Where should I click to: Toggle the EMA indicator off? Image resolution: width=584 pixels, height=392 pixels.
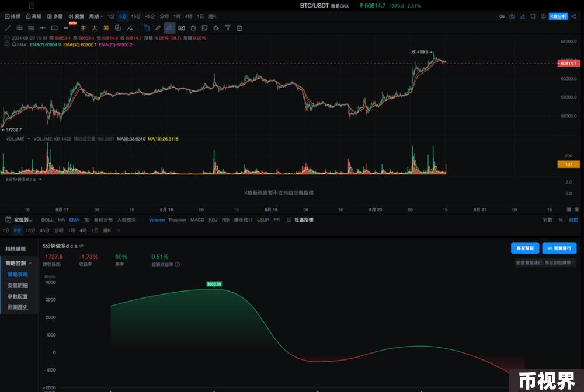coord(74,220)
